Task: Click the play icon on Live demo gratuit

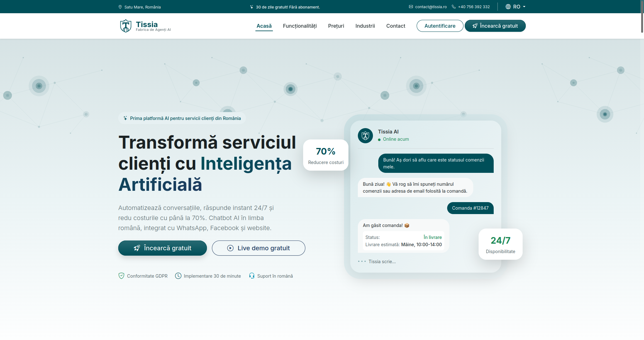Action: click(x=230, y=248)
